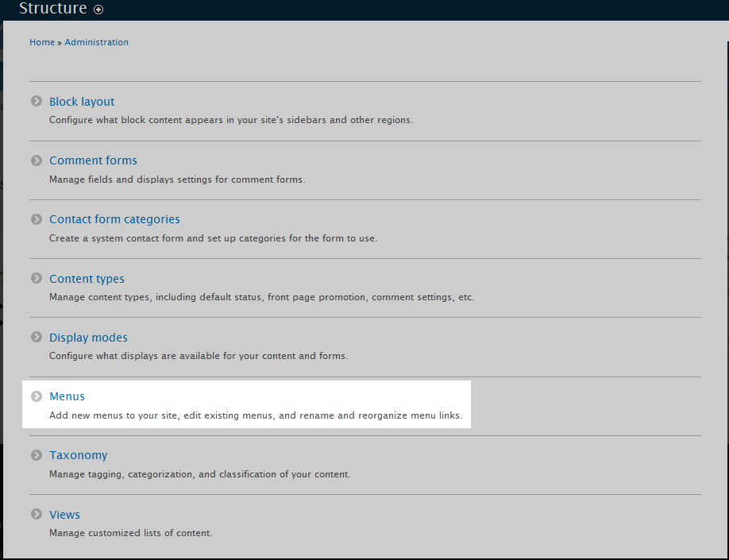Click the arrow icon beside Taxonomy
This screenshot has height=560, width=729.
37,455
